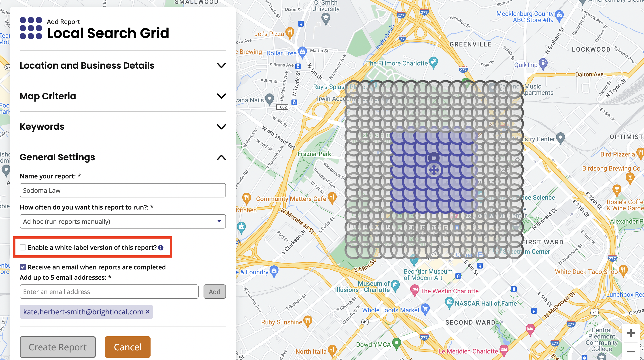Click North Italia restaurant pin
Viewport: 644px width, 360px height.
pos(332,351)
